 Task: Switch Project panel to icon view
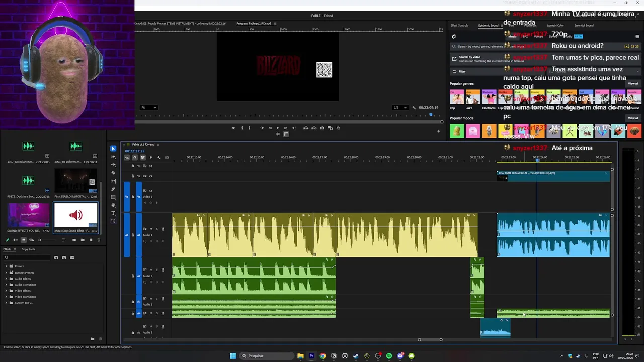(23, 240)
